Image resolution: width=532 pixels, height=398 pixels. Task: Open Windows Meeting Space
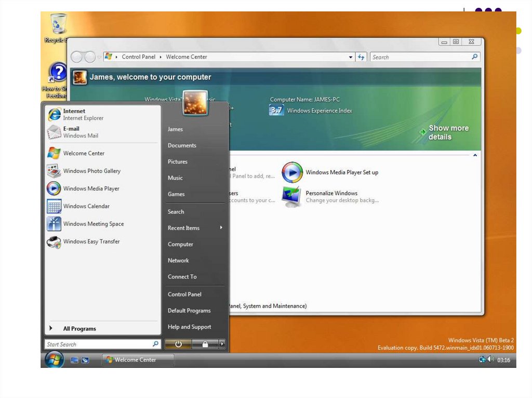103,224
